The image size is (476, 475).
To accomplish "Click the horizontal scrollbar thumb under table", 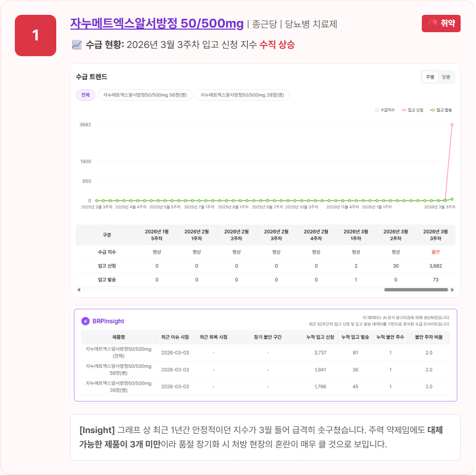I will point(416,290).
